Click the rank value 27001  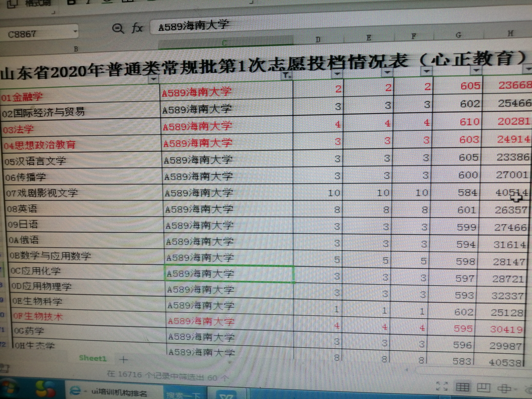click(x=512, y=175)
